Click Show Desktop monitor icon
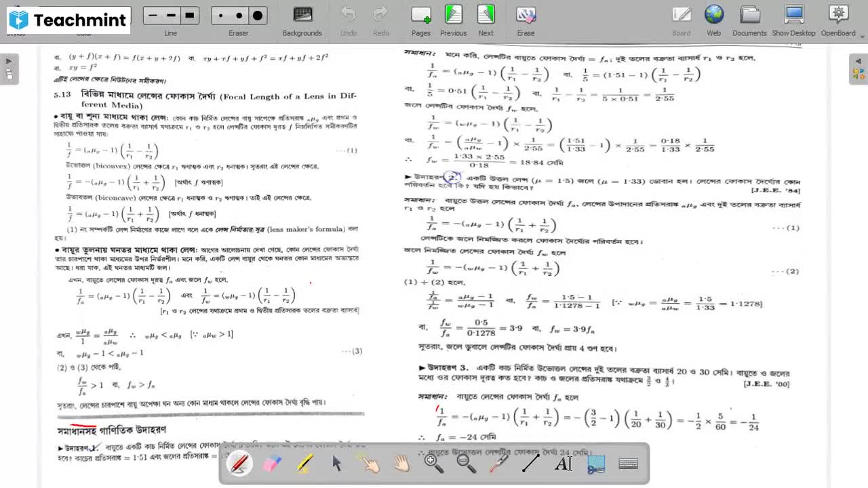This screenshot has width=868, height=488. tap(793, 21)
